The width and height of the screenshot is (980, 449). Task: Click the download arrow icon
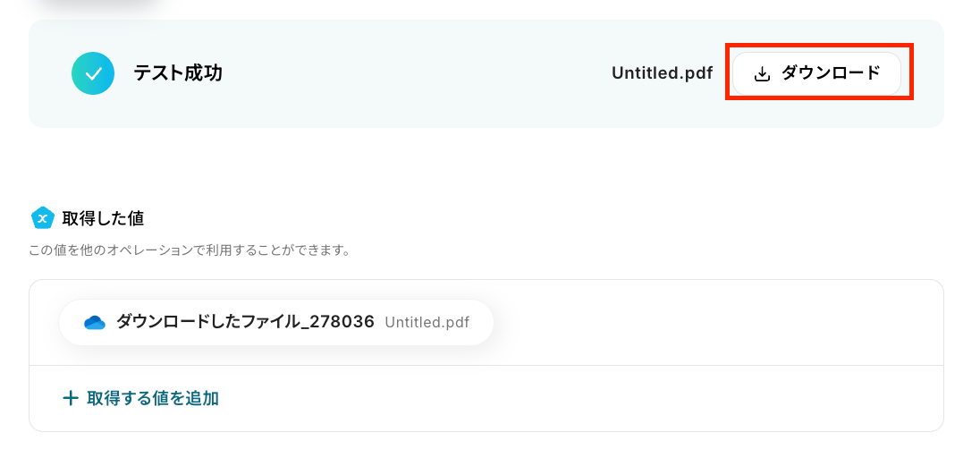(762, 74)
